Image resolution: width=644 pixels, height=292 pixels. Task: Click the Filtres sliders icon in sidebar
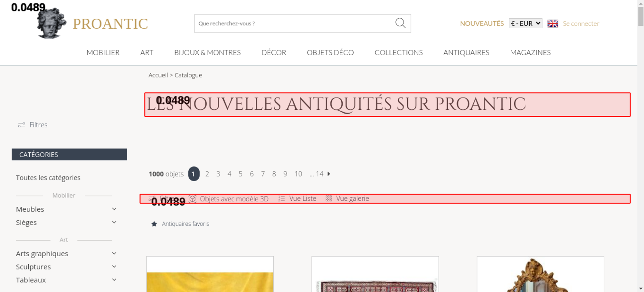point(22,125)
